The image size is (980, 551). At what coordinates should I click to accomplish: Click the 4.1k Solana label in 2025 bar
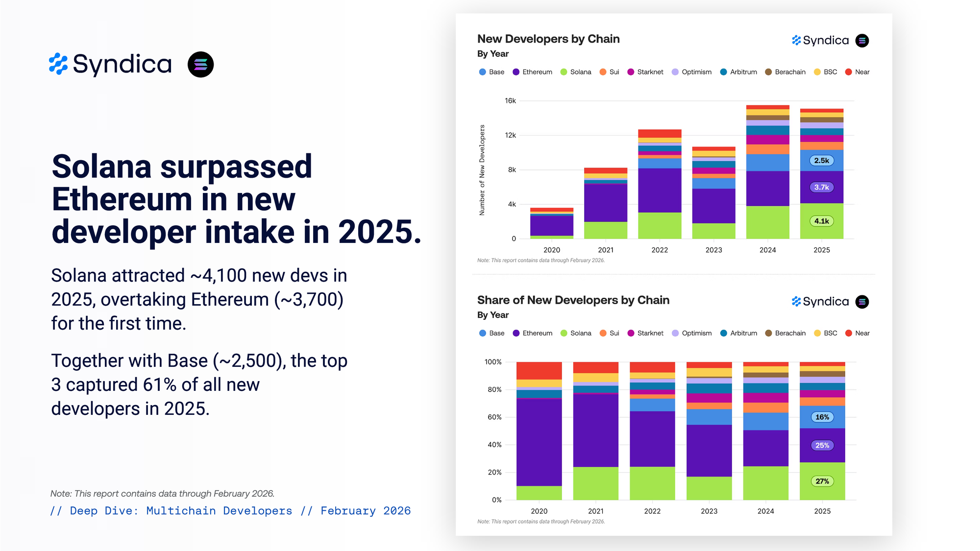point(821,221)
